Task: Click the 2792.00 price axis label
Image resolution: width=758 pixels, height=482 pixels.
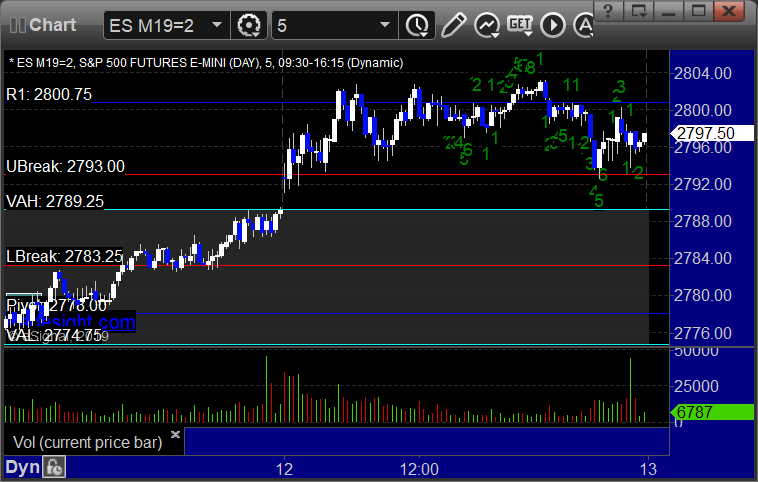Action: [702, 184]
